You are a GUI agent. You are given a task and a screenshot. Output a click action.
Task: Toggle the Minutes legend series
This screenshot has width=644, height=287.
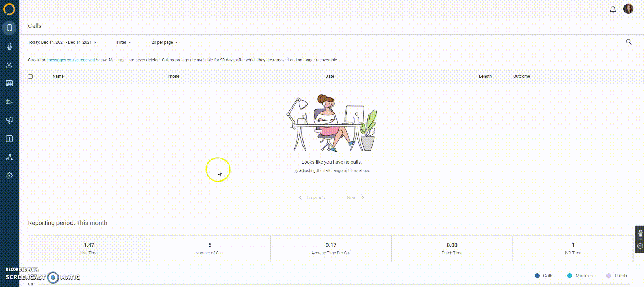[x=580, y=276]
